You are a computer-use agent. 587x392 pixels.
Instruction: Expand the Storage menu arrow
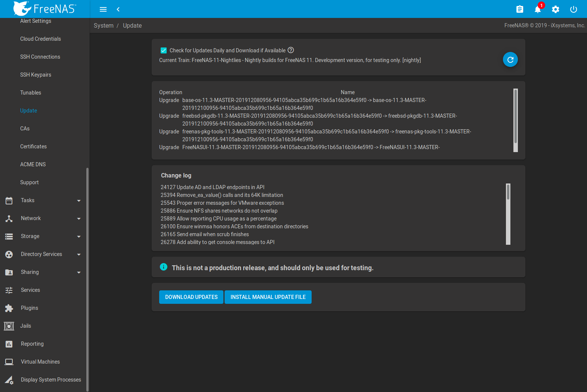[x=79, y=237]
